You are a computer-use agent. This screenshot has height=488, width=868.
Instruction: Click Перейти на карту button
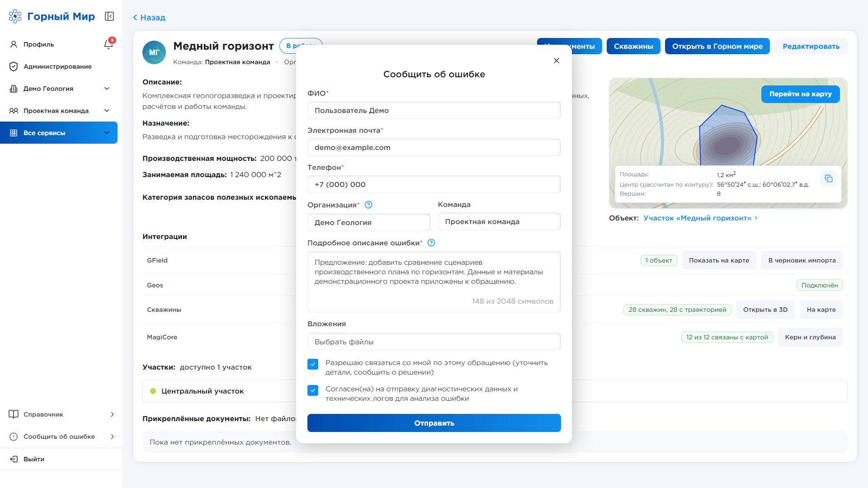click(x=800, y=94)
